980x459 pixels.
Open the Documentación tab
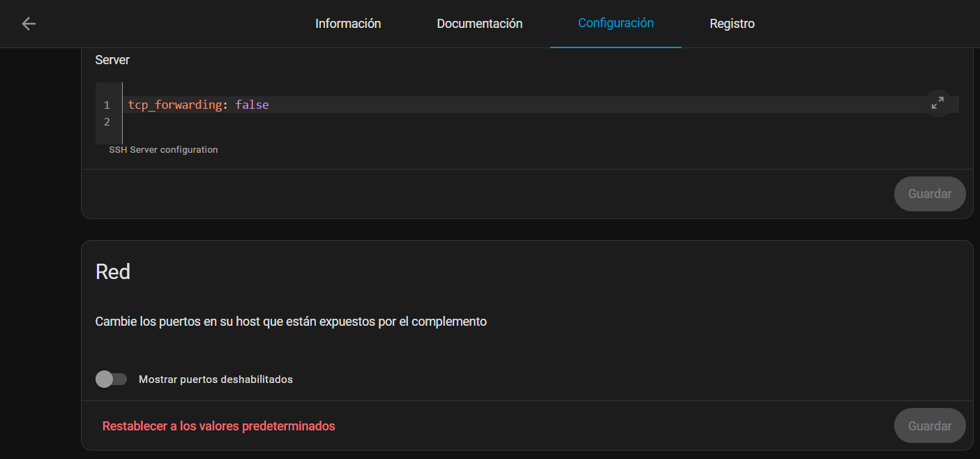pyautogui.click(x=479, y=23)
